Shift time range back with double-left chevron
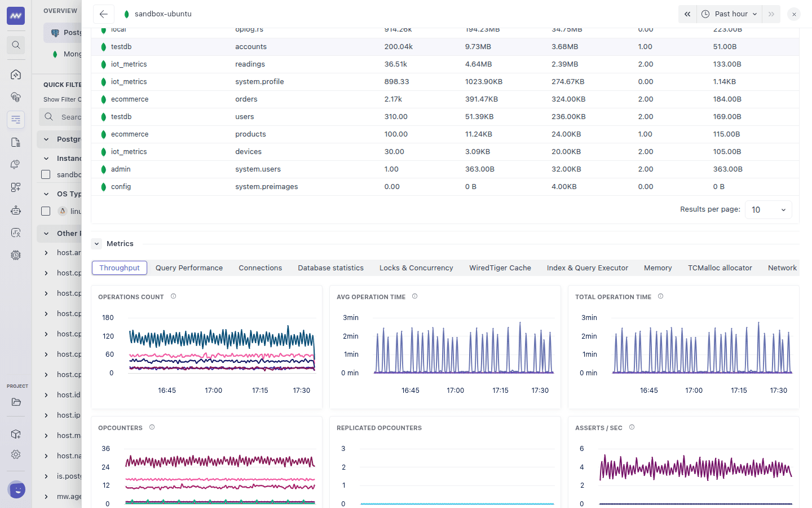812x508 pixels. click(x=687, y=14)
